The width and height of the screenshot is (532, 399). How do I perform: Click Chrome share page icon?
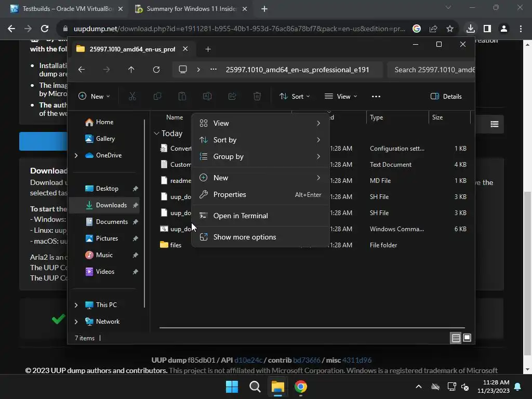(433, 29)
